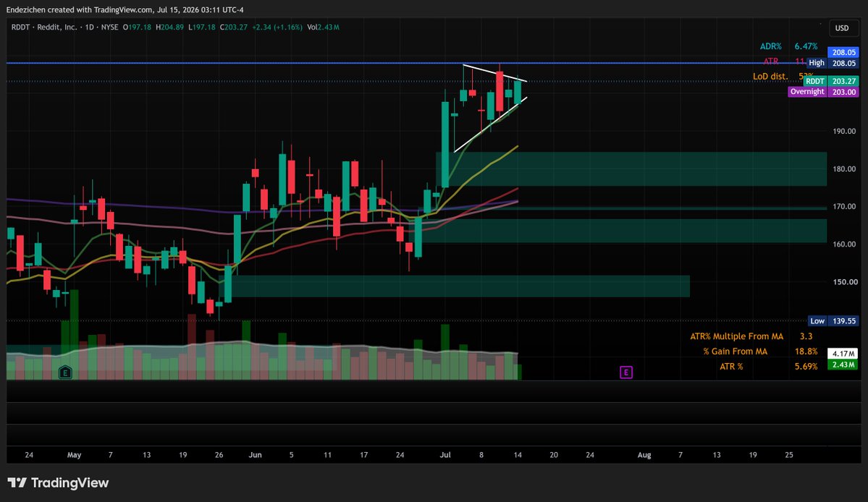This screenshot has height=502, width=868.
Task: Select the green zone between 146 and 151
Action: [455, 286]
